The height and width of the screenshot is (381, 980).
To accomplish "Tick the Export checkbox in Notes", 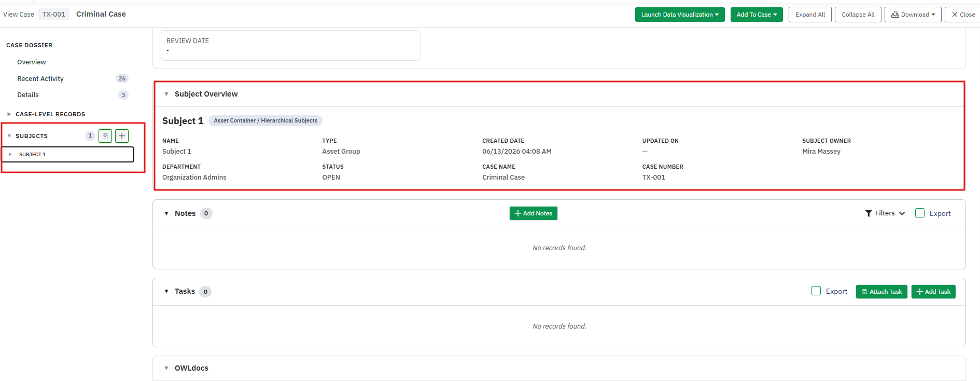I will [x=920, y=213].
